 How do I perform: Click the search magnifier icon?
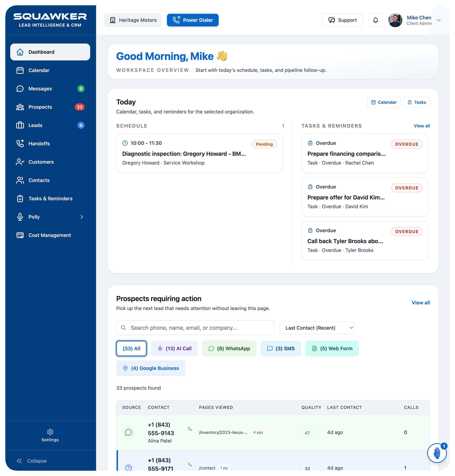tap(123, 328)
